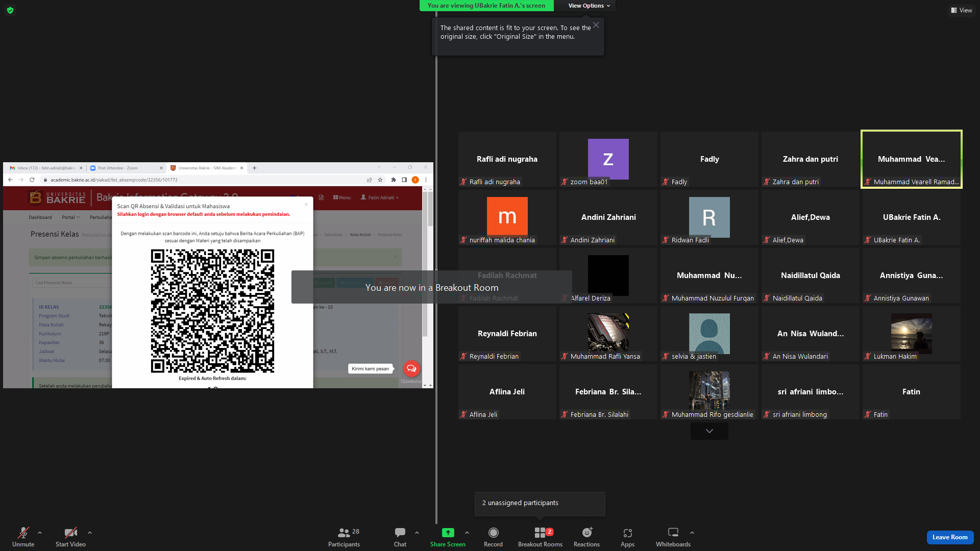Start recording with the Record icon

tap(493, 533)
